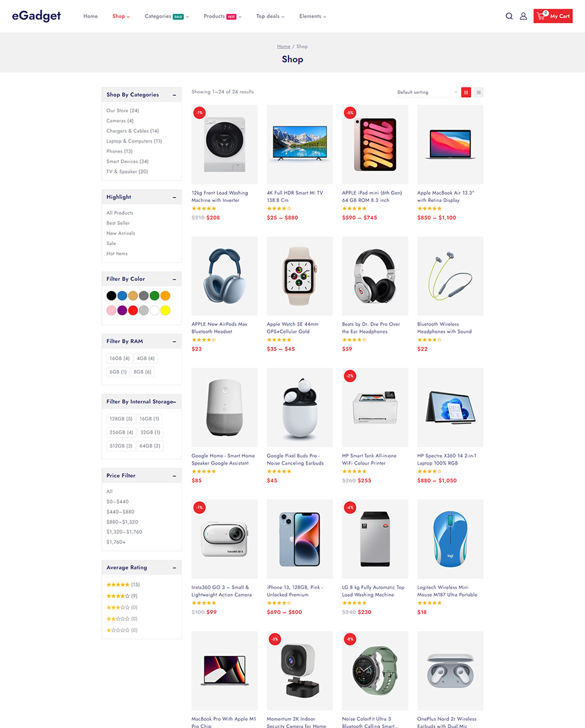Open the Default sorting dropdown
585x728 pixels.
coord(427,92)
